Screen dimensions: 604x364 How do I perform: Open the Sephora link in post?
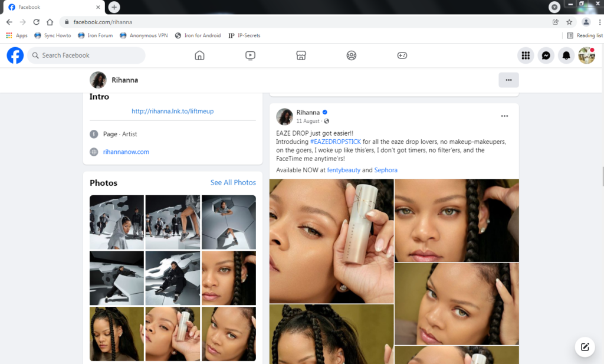pos(386,170)
